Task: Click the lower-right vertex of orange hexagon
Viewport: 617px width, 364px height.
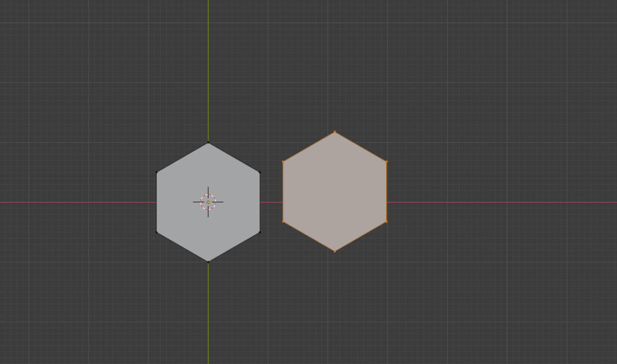Action: (386, 222)
